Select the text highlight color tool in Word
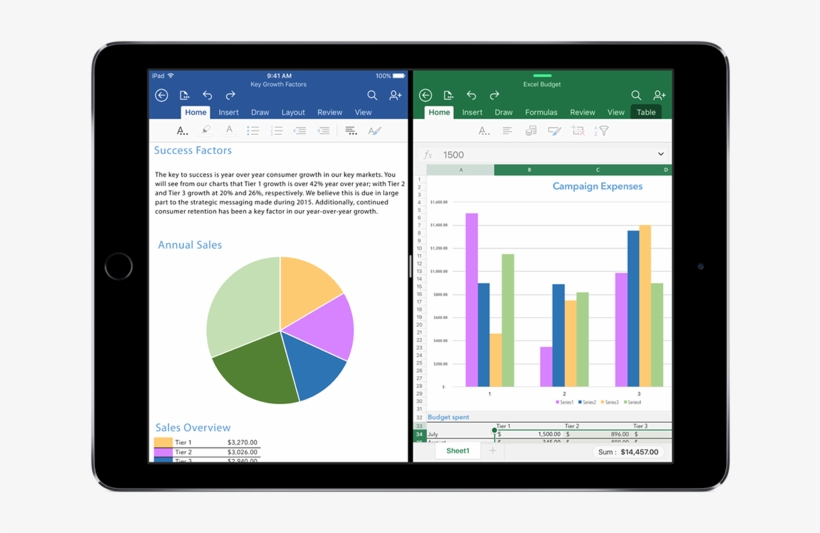Screen dimensions: 820x533 206,130
